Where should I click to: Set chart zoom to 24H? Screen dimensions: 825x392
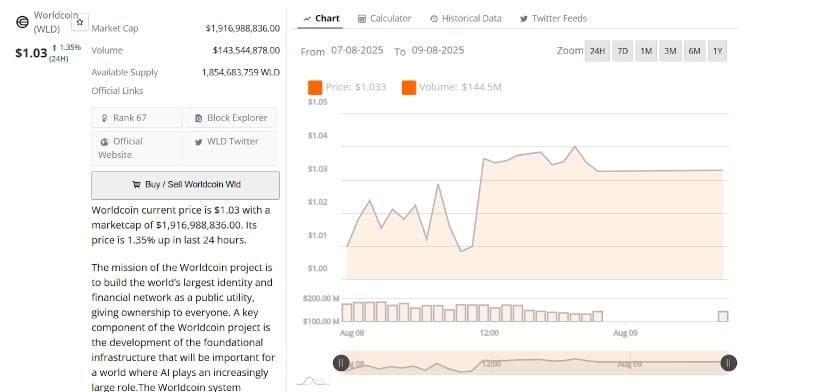pos(597,51)
